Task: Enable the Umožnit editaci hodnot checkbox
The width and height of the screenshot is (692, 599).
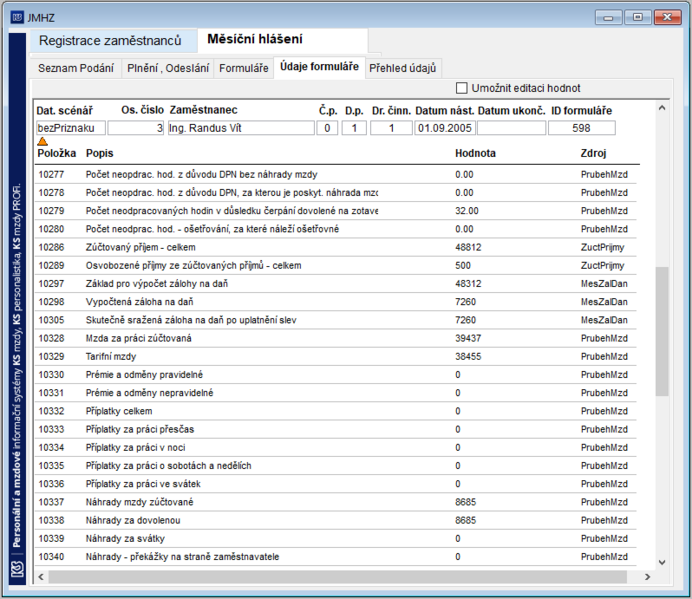Action: [x=462, y=88]
